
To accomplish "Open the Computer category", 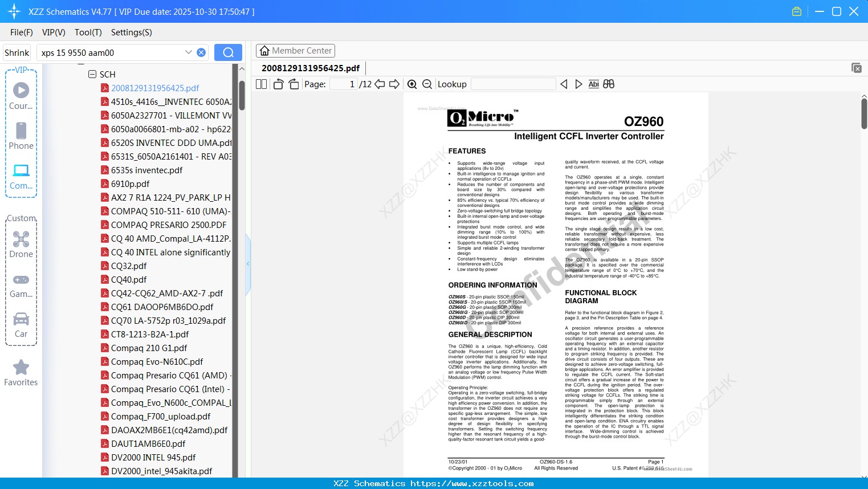I will [21, 176].
